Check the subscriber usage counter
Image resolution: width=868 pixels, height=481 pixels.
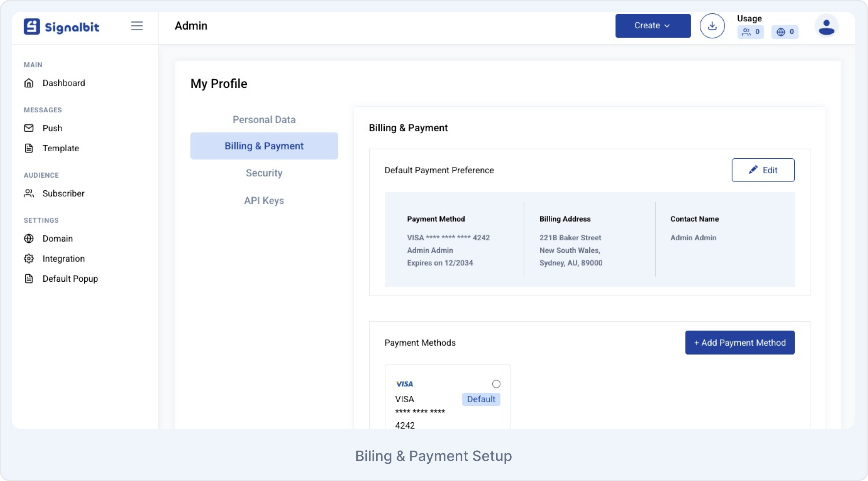(750, 32)
